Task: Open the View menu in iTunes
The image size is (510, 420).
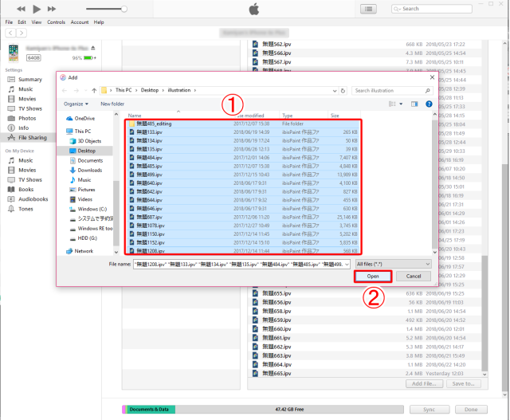Action: click(37, 22)
